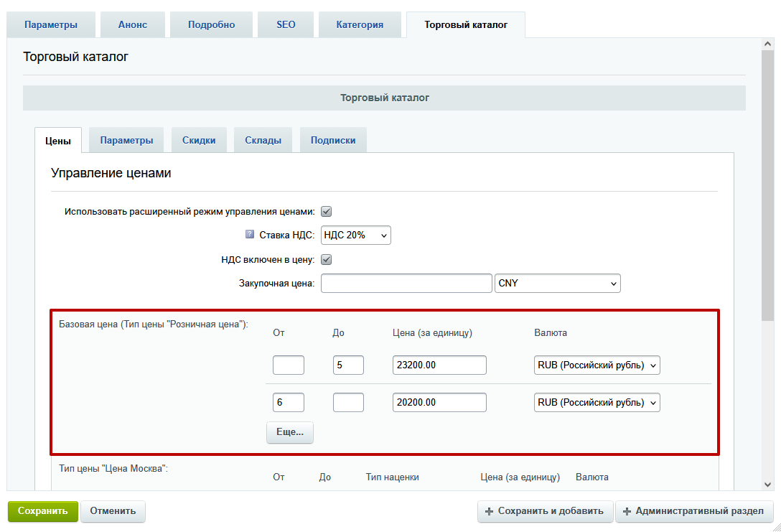The height and width of the screenshot is (532, 781).
Task: Open the Скидки sub-tab
Action: pyautogui.click(x=199, y=140)
